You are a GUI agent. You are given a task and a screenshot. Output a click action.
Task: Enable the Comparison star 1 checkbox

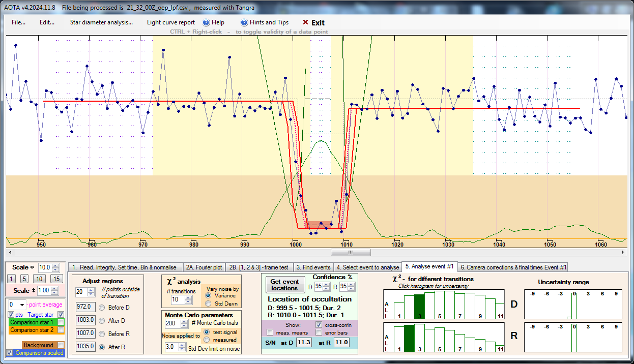tap(61, 322)
